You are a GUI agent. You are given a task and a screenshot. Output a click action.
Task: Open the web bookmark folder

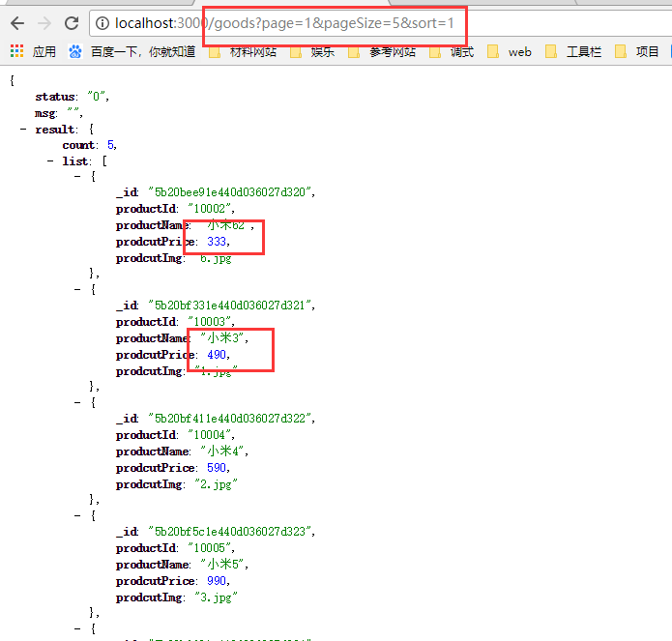pos(510,52)
